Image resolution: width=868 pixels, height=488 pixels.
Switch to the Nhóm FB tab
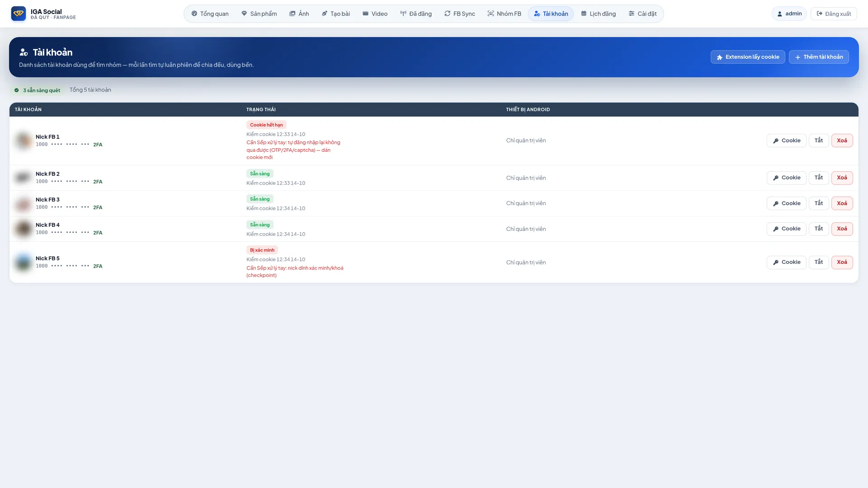point(505,14)
